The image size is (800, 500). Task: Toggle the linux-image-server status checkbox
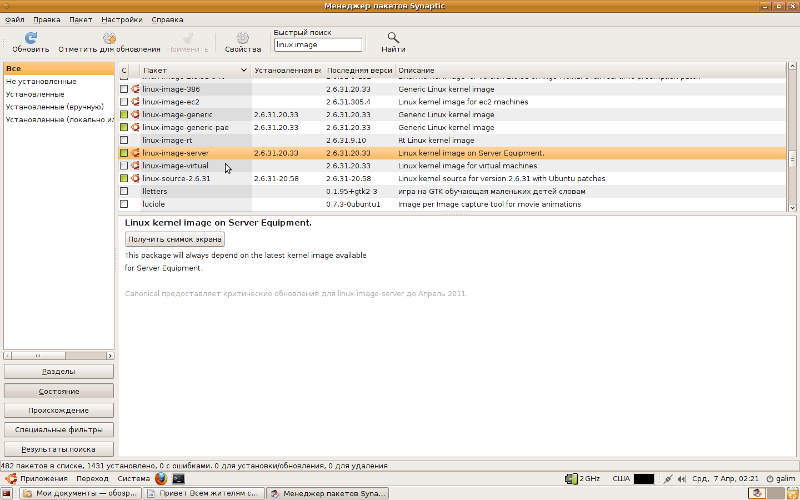pyautogui.click(x=123, y=153)
